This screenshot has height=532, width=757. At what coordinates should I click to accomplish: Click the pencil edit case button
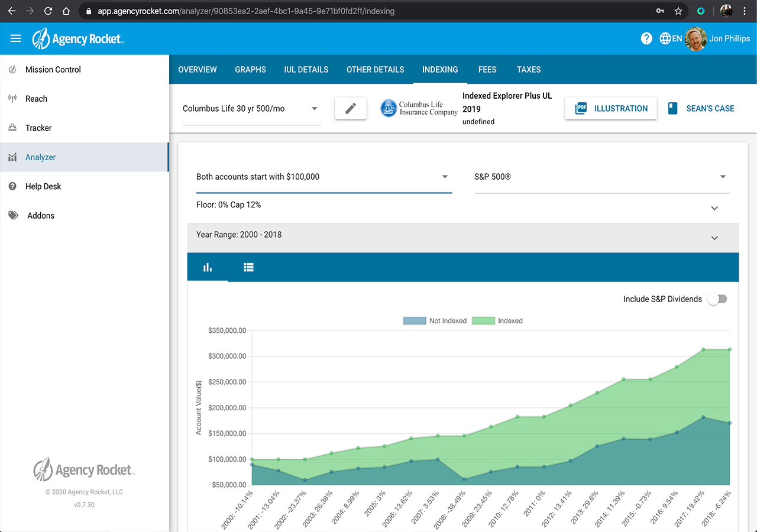pyautogui.click(x=351, y=108)
